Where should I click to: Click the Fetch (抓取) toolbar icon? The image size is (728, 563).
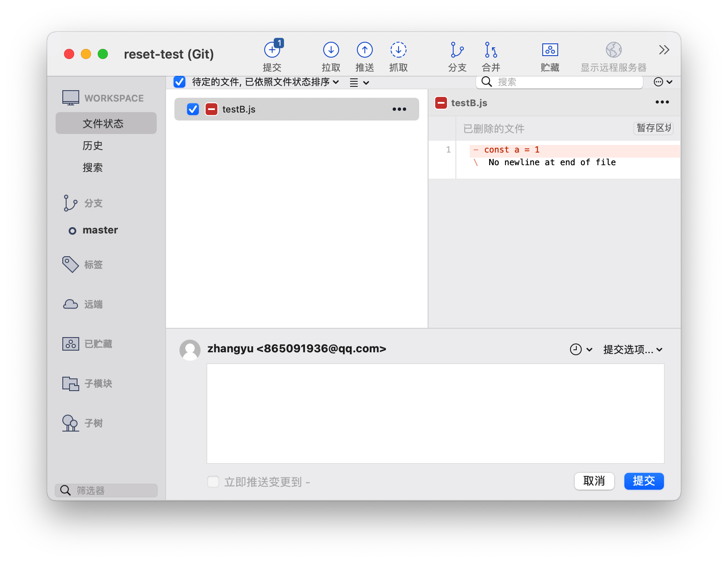[399, 50]
